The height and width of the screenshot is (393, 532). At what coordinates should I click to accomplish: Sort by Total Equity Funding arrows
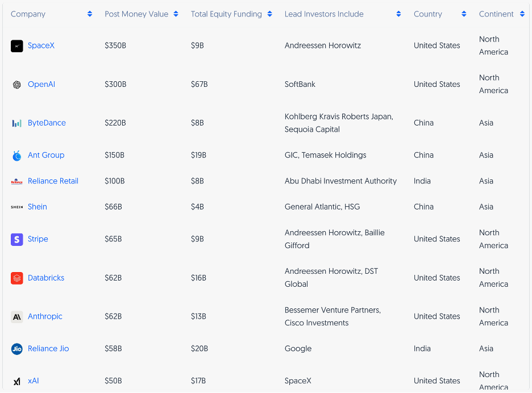[269, 14]
